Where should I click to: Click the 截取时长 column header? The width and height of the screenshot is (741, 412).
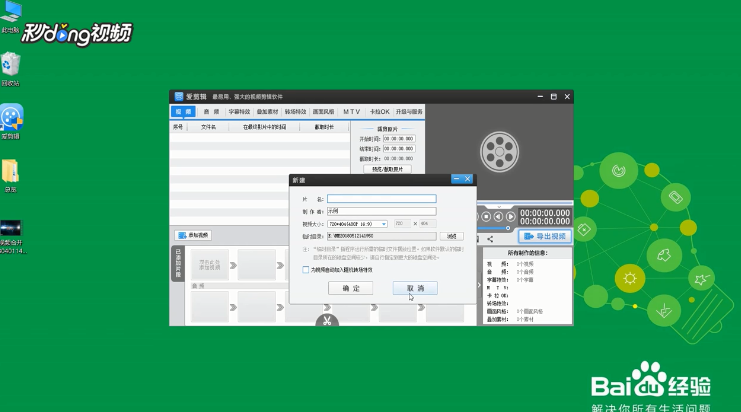pyautogui.click(x=324, y=127)
